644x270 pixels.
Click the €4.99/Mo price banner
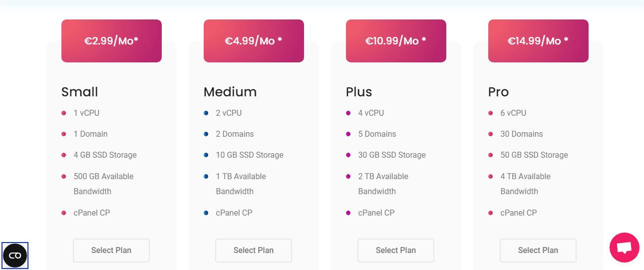(254, 41)
